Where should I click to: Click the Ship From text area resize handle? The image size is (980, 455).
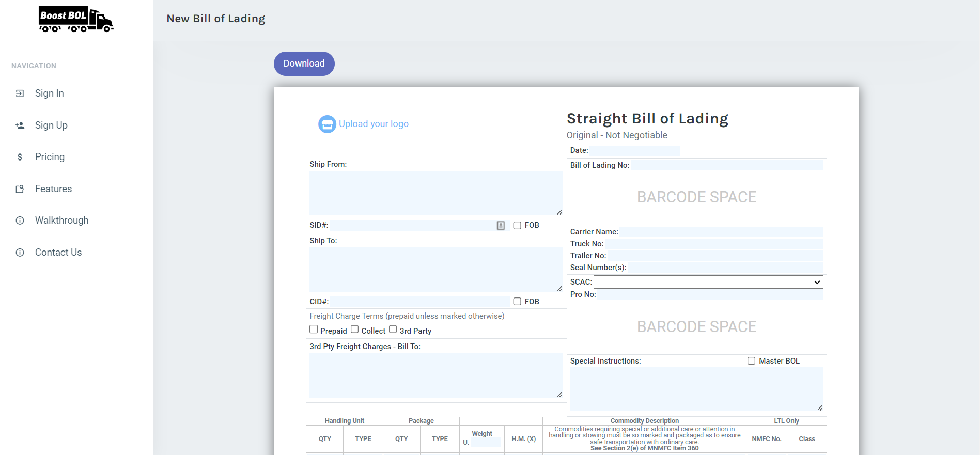(x=559, y=212)
